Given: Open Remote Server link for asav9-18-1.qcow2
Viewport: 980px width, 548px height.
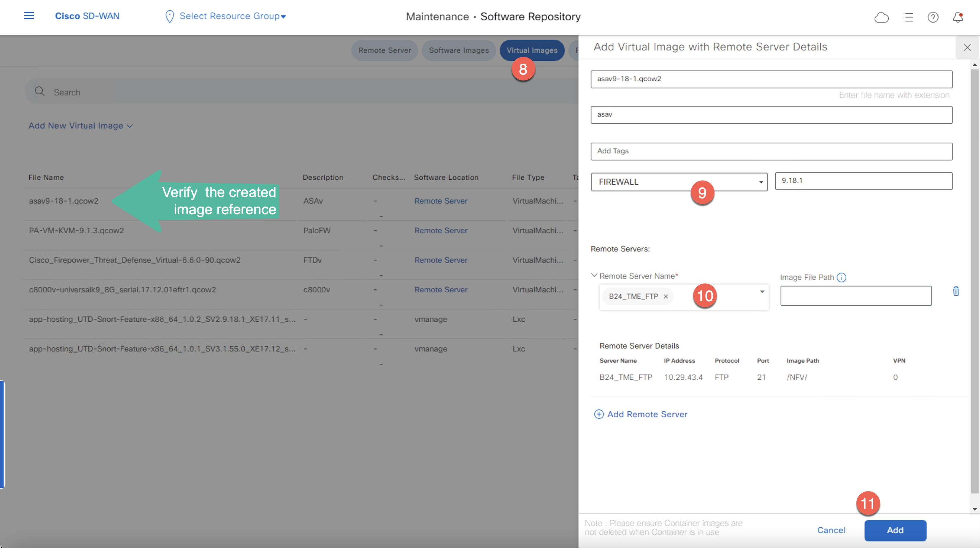Looking at the screenshot, I should 441,201.
